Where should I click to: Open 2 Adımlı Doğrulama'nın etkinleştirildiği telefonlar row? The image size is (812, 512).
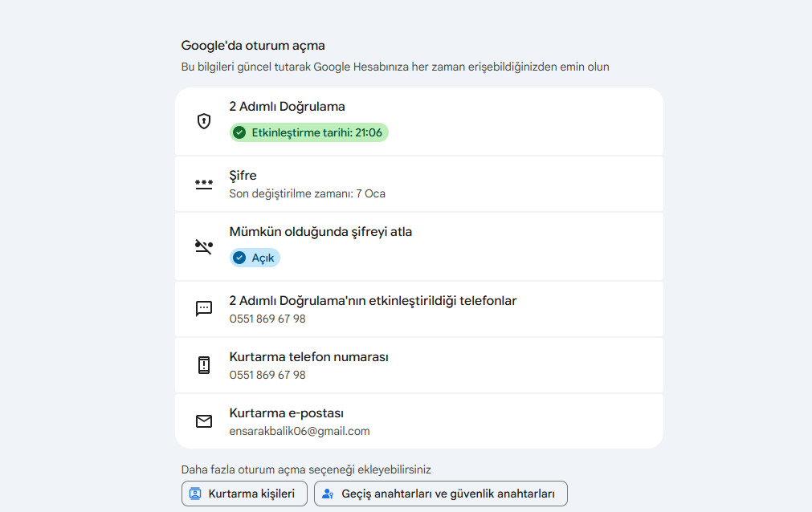[419, 309]
